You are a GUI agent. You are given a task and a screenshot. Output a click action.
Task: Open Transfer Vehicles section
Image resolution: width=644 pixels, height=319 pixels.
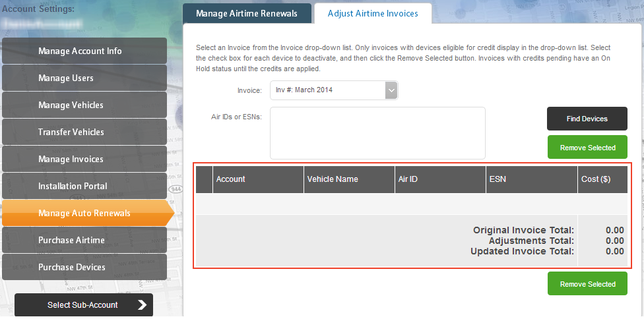(84, 132)
